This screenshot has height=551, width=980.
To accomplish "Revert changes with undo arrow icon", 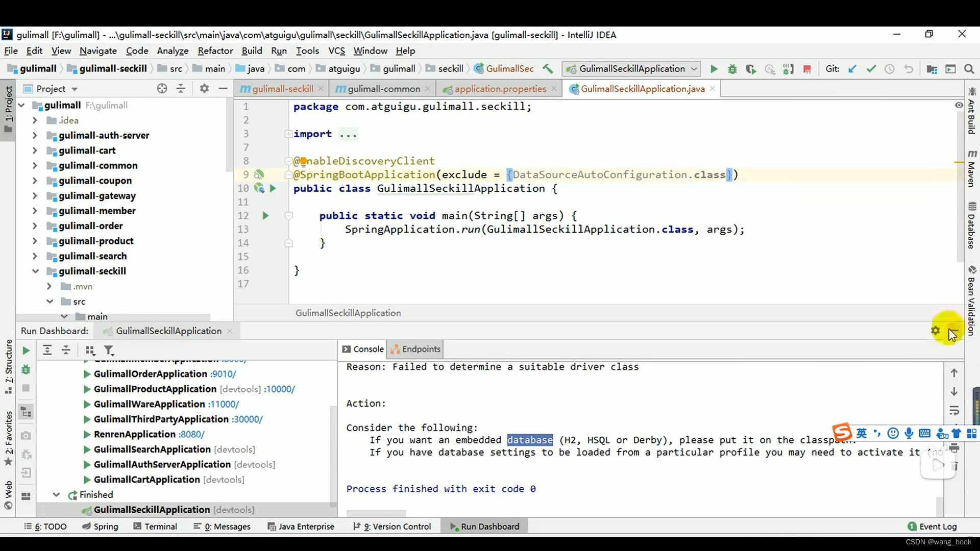I will [909, 69].
